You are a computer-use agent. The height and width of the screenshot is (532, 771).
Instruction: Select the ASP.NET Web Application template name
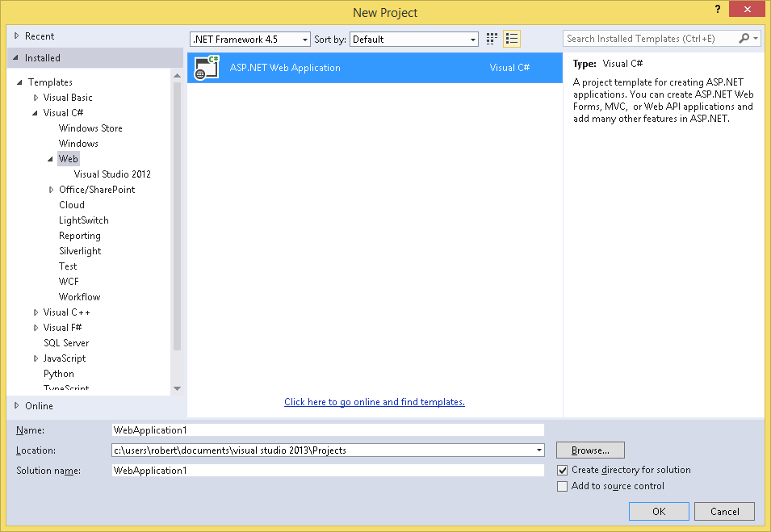click(285, 68)
